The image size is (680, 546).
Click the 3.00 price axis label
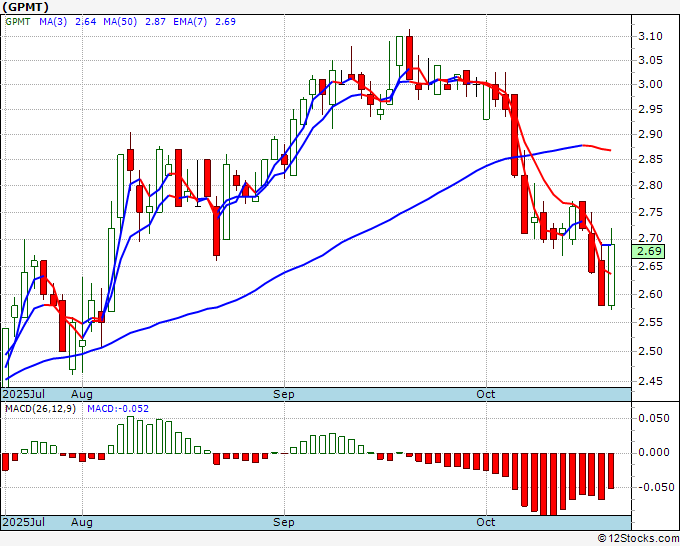point(651,85)
